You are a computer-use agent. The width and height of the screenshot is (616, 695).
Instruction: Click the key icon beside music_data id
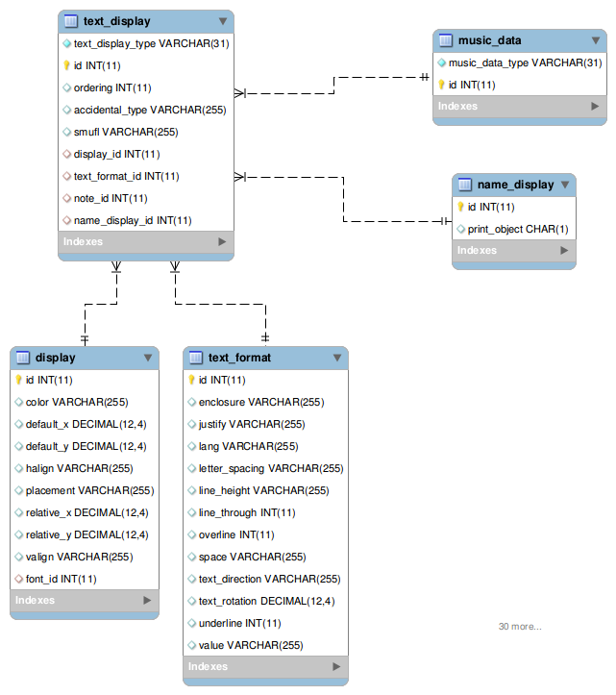pos(441,85)
